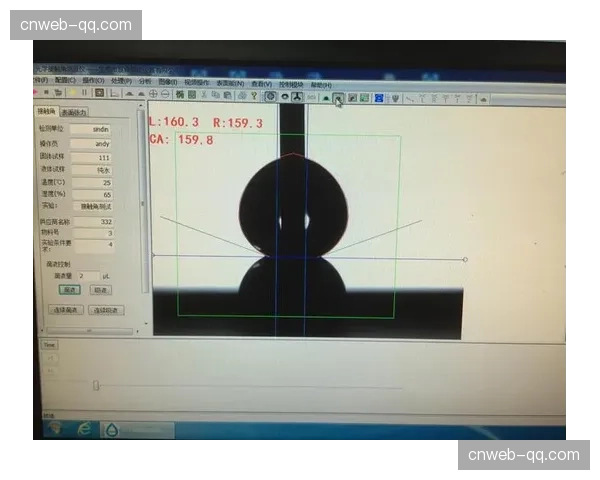Select the 接触角 tab

pos(46,111)
